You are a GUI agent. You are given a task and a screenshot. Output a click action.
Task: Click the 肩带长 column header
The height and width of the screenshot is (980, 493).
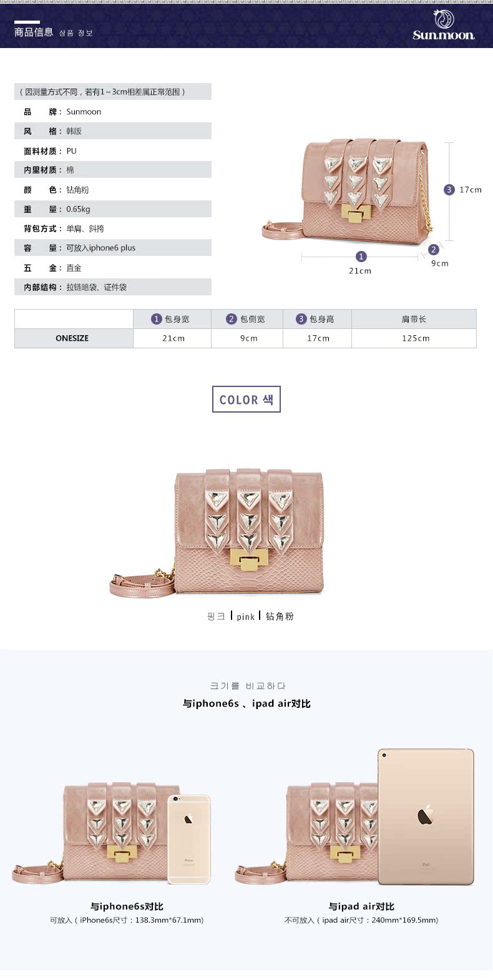[414, 319]
